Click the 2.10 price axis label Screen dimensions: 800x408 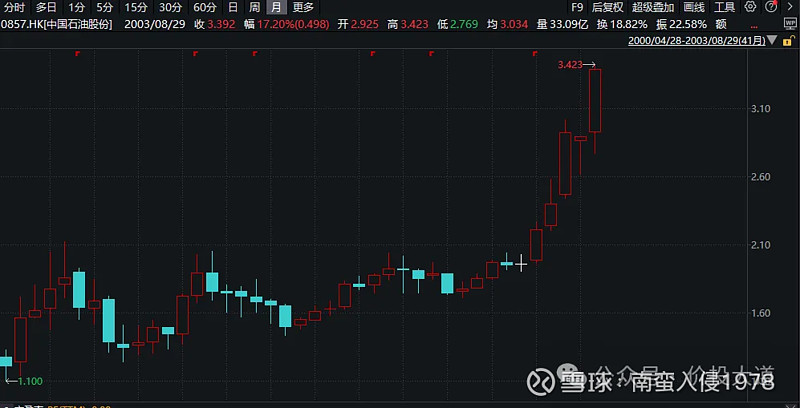point(760,245)
